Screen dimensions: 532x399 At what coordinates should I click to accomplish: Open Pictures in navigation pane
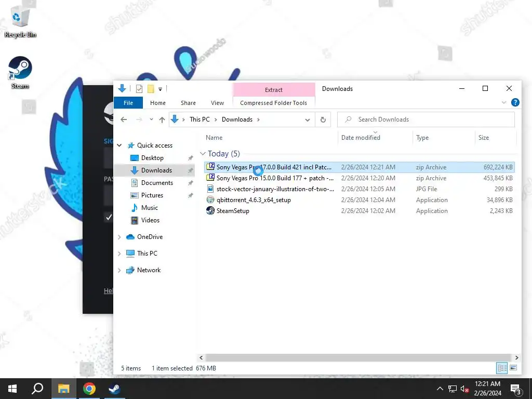coord(152,195)
